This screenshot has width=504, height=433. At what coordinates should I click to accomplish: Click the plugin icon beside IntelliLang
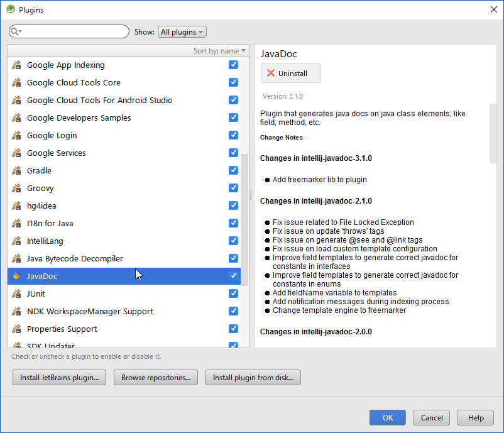tap(17, 241)
